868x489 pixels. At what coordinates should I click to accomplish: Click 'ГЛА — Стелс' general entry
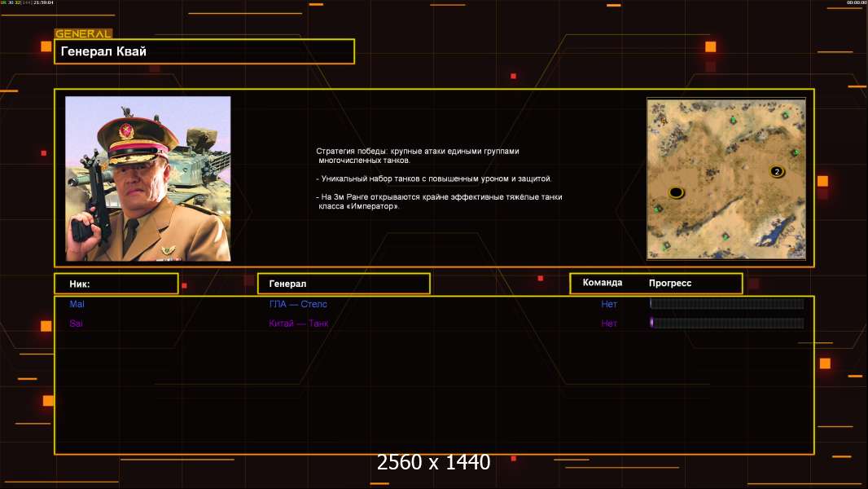point(298,304)
